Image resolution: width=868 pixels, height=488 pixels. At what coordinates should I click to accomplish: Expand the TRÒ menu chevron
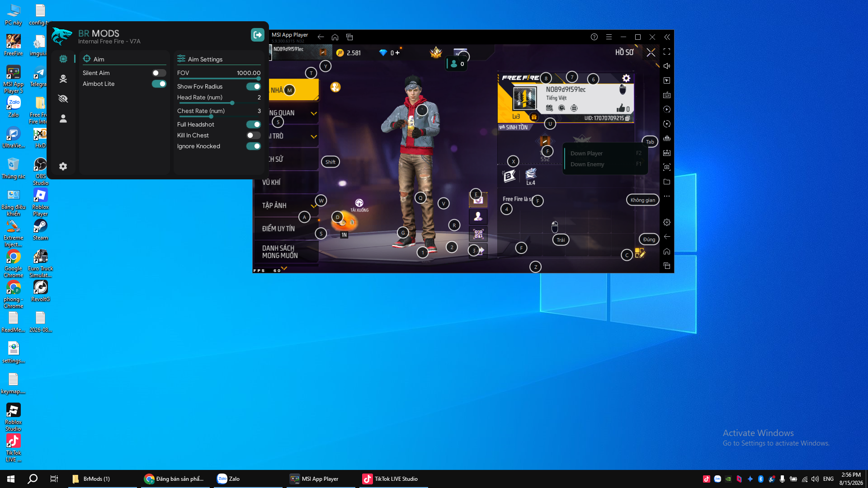314,136
